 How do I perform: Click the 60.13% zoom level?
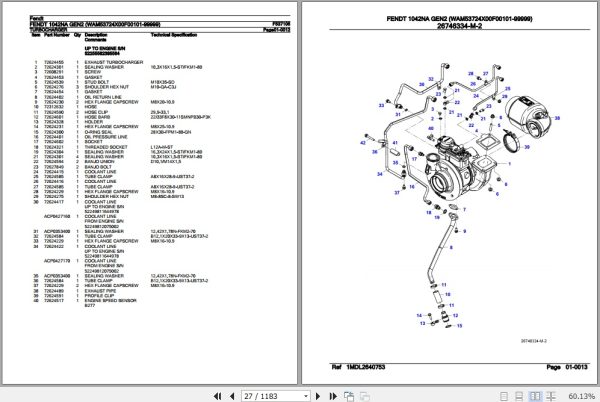tap(581, 396)
